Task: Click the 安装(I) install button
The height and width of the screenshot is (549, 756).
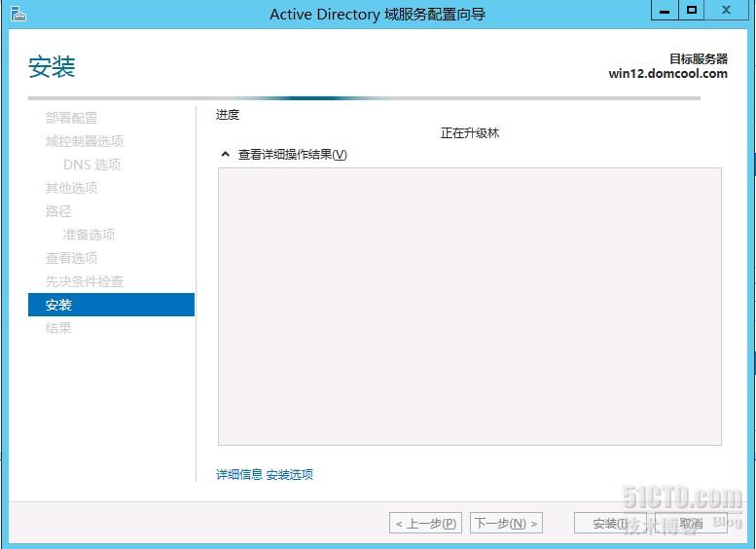Action: [x=610, y=523]
